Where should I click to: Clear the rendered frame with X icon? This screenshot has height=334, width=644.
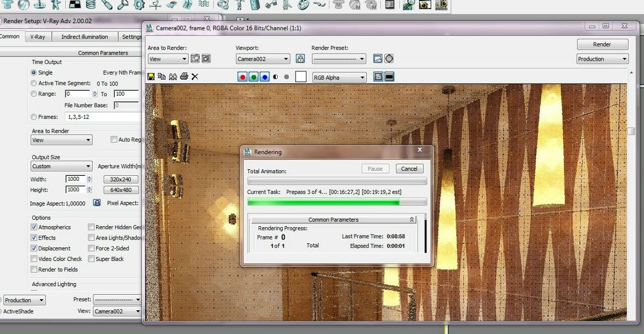point(195,77)
